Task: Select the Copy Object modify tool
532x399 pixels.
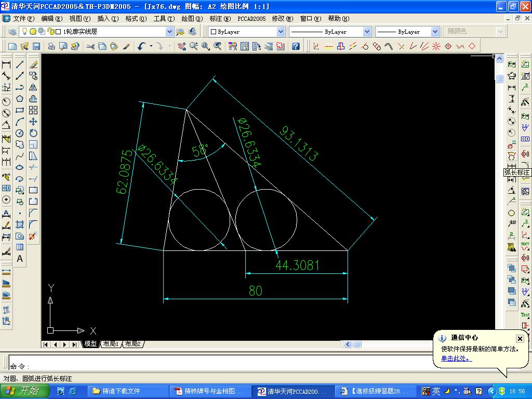Action: pyautogui.click(x=33, y=76)
